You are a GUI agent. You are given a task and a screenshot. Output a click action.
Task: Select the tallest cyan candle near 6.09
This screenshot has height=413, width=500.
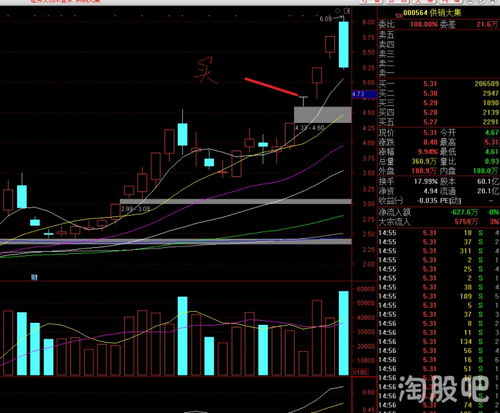(344, 45)
